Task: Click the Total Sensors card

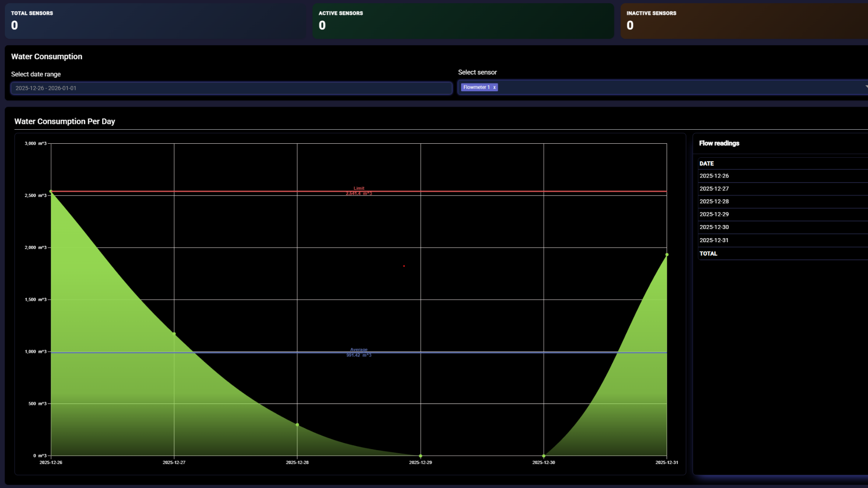Action: pos(156,21)
